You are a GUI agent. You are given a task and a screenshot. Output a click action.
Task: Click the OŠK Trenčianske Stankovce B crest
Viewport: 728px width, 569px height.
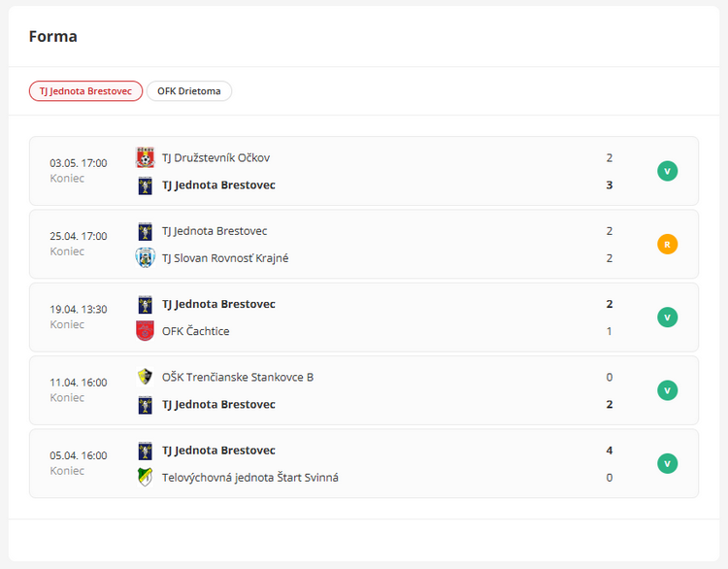coord(146,377)
